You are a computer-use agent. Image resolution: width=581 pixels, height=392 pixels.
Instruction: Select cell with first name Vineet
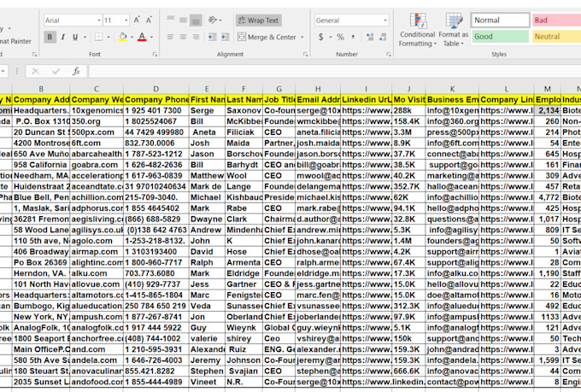(x=207, y=382)
